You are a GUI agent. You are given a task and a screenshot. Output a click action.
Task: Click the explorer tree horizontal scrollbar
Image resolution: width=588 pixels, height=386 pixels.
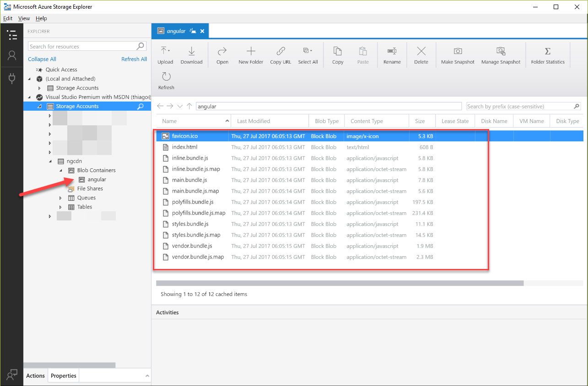(70, 365)
